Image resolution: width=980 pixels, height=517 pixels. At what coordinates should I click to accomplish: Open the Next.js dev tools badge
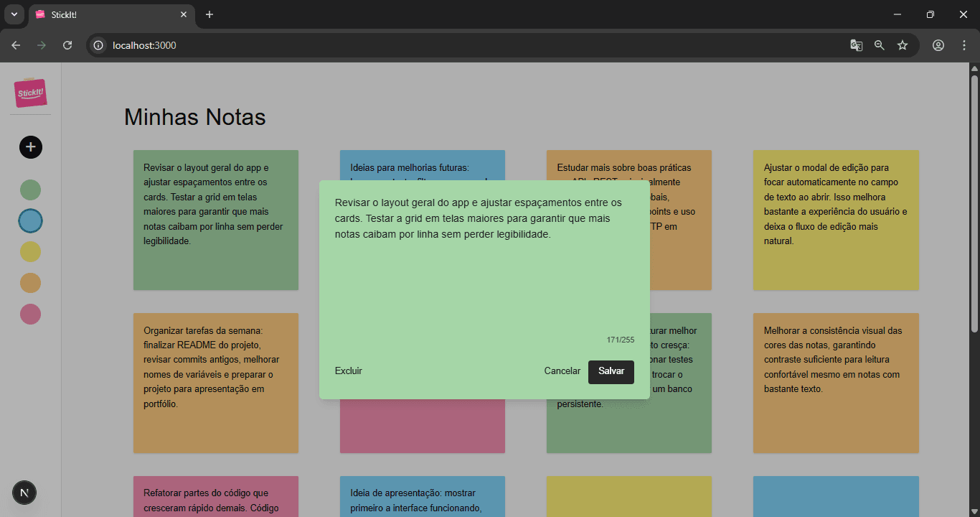coord(24,493)
